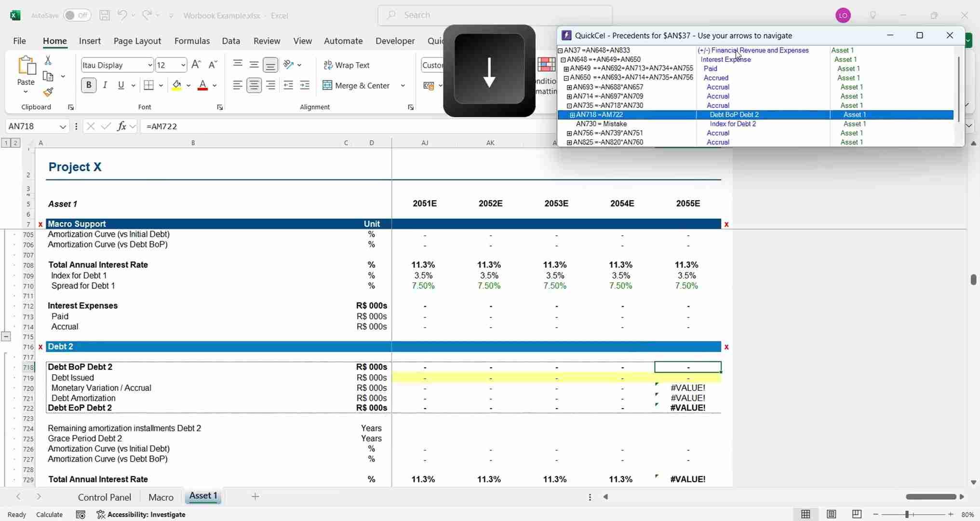The width and height of the screenshot is (980, 521).
Task: Toggle Bold formatting button
Action: coord(88,85)
